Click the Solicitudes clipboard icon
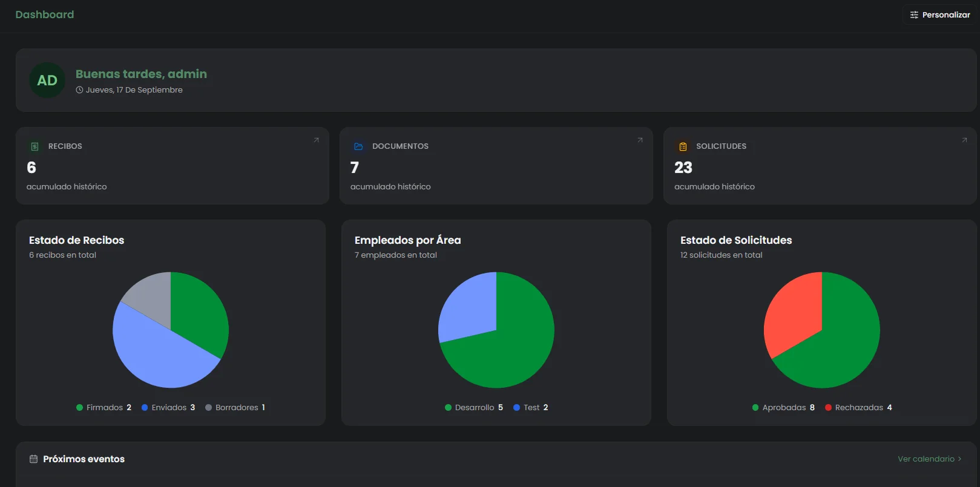 683,146
